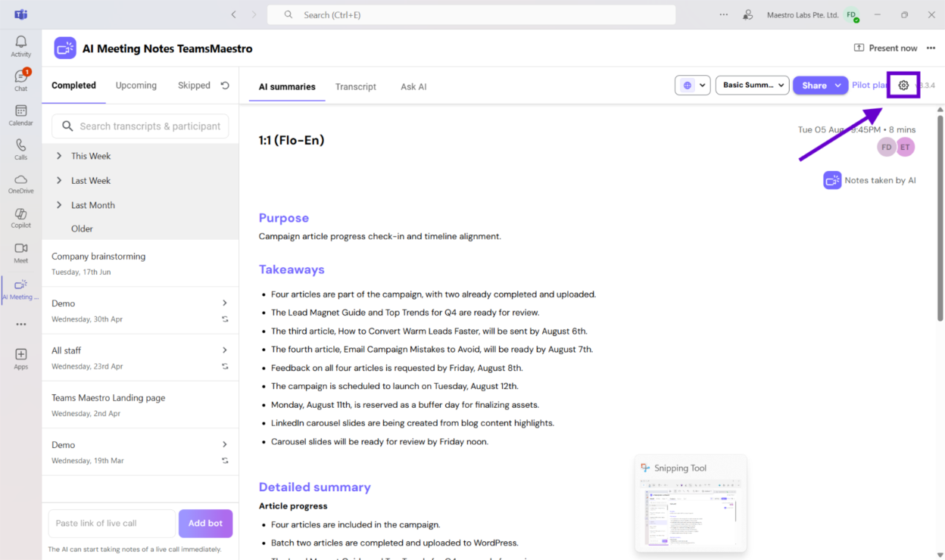Screen dimensions: 945x560
Task: Open Teams Maestro Landing page meeting
Action: (140, 405)
